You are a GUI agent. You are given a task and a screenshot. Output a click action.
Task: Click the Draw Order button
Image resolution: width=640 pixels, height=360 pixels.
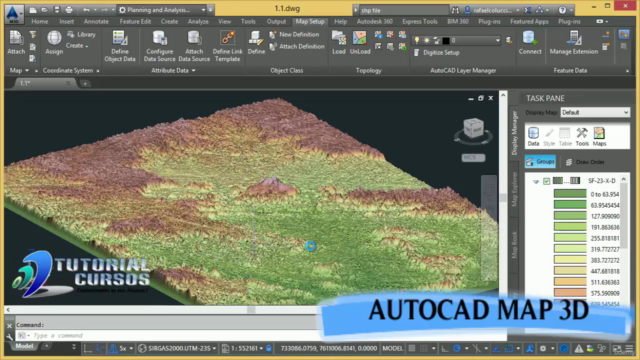pos(584,162)
